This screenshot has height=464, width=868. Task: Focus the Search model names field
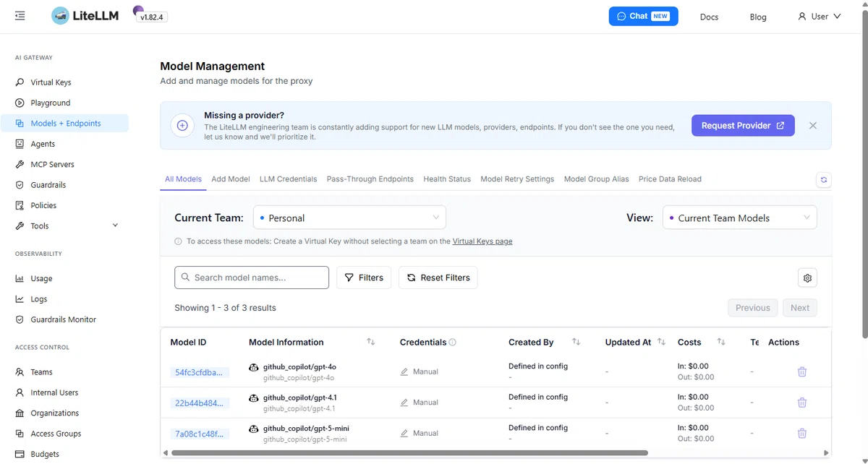252,278
